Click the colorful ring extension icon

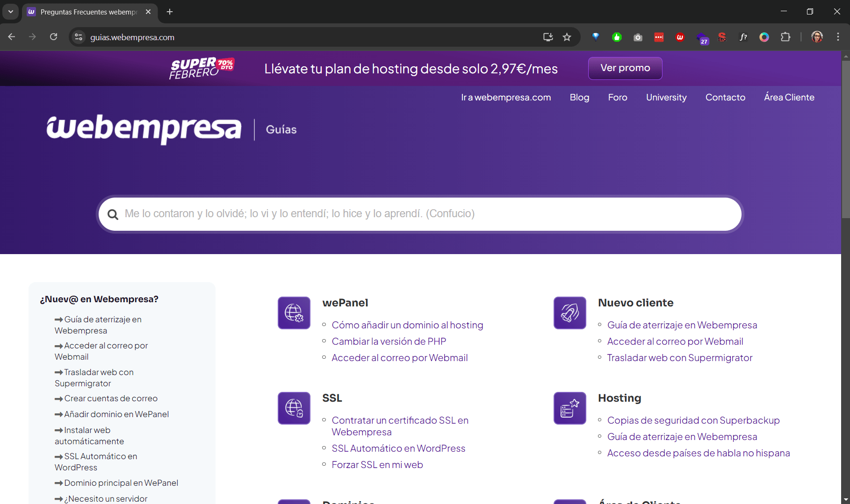tap(764, 37)
